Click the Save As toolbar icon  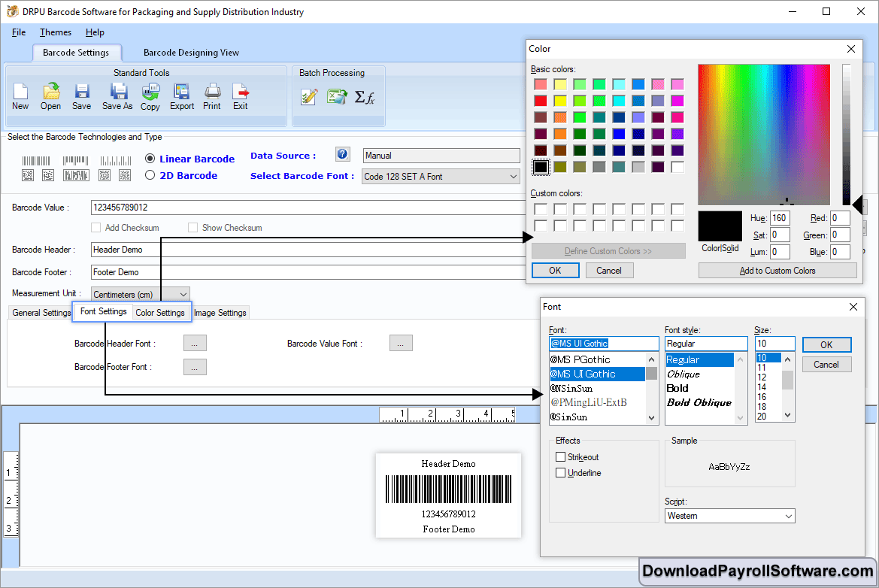[x=117, y=92]
